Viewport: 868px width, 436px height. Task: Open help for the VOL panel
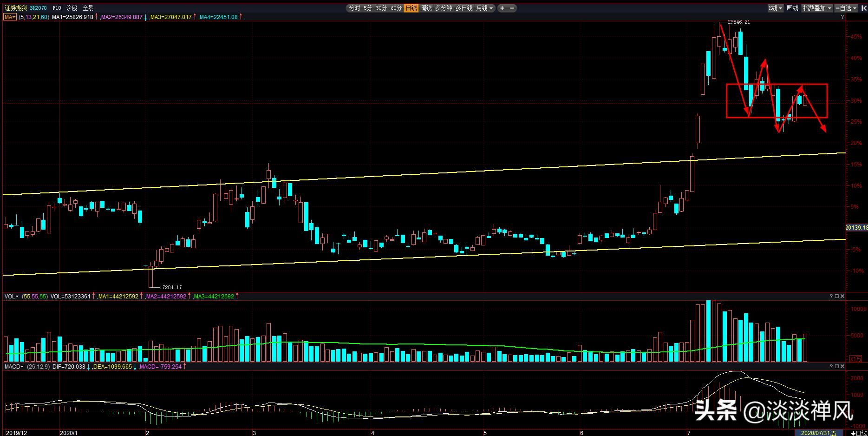tap(831, 296)
